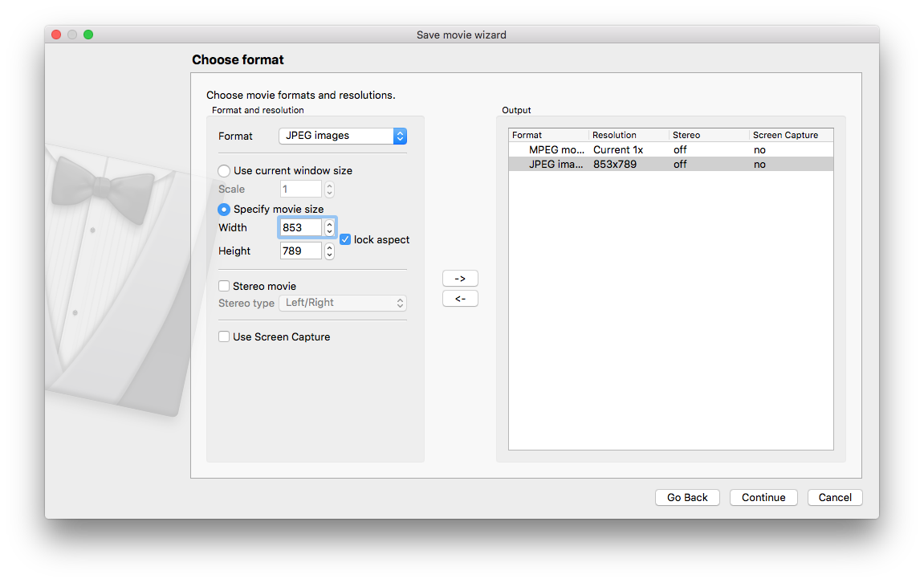This screenshot has width=924, height=583.
Task: Go Back to the previous wizard step
Action: [687, 498]
